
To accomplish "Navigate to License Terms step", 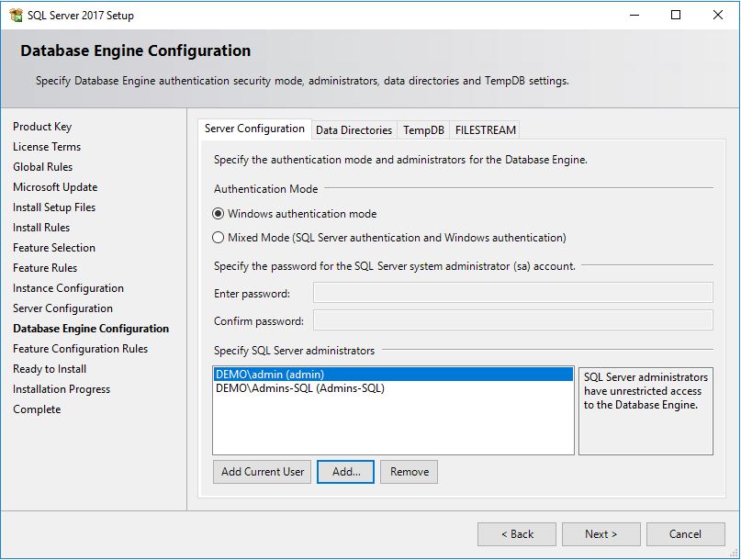I will coord(47,146).
